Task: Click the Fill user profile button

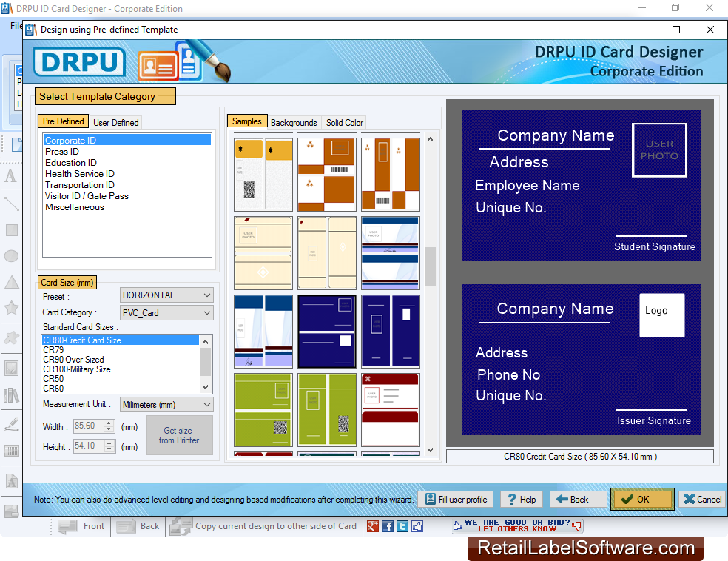Action: 455,499
